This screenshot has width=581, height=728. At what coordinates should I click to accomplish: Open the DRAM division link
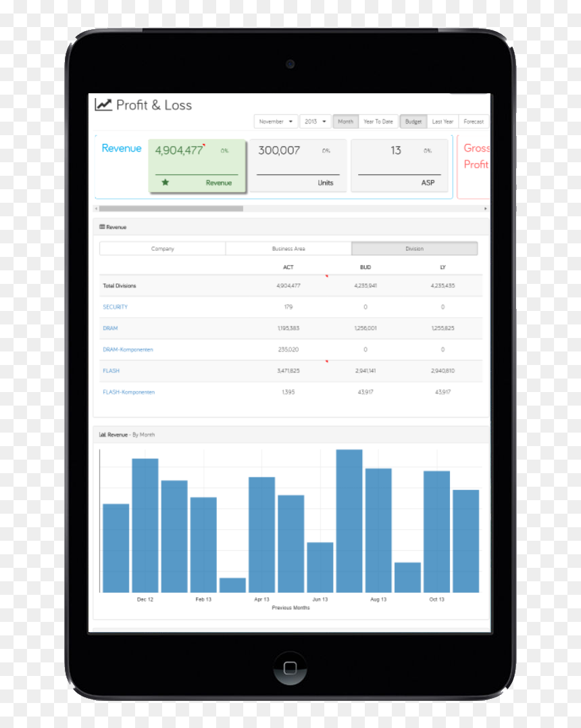click(110, 329)
